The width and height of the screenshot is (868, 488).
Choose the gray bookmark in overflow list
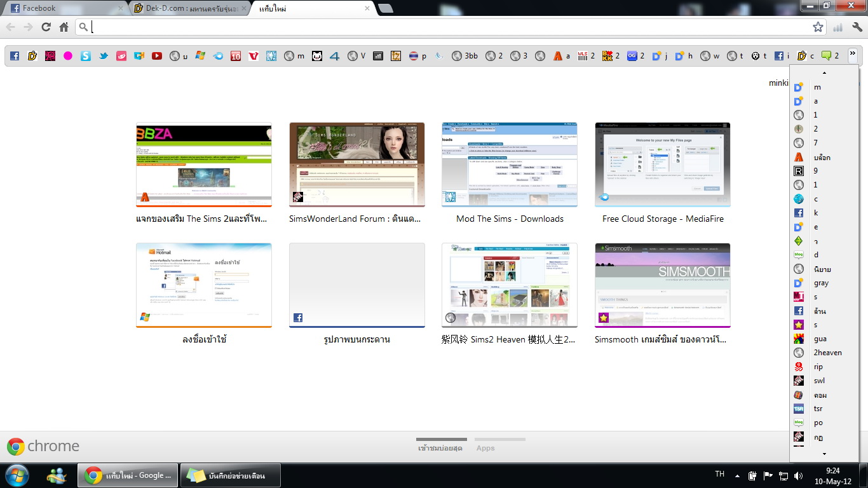(x=824, y=283)
